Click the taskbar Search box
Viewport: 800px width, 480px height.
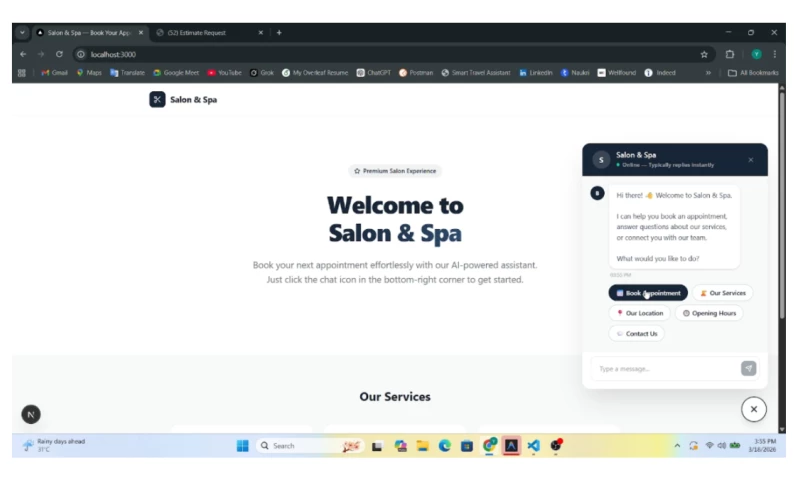(310, 446)
